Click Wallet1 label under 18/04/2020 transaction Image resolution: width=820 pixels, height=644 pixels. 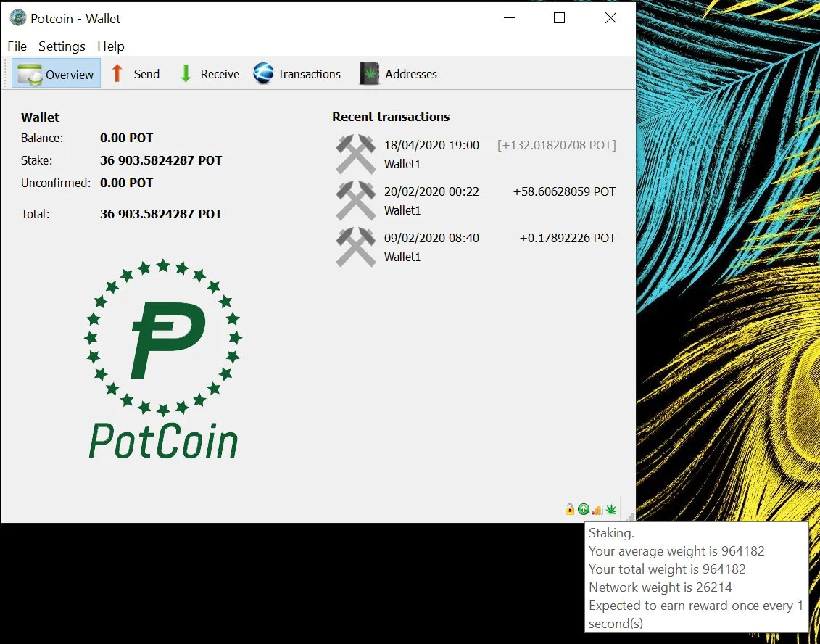pos(402,165)
